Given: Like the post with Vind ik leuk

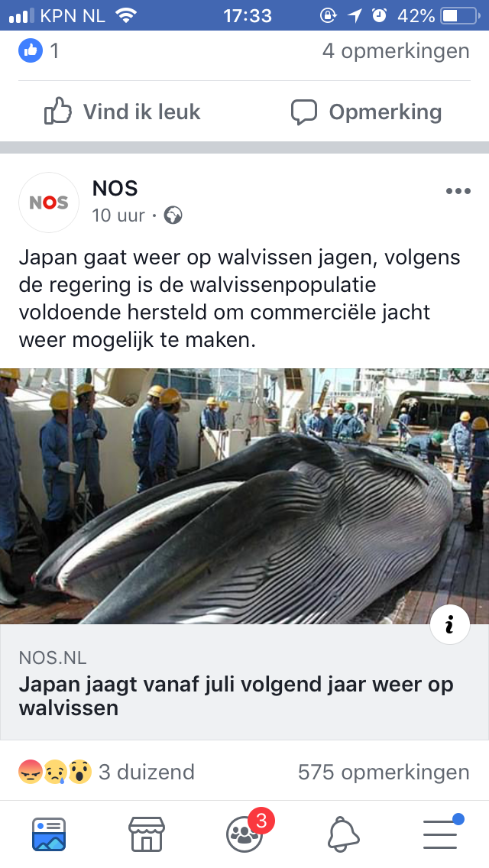Looking at the screenshot, I should pyautogui.click(x=121, y=112).
